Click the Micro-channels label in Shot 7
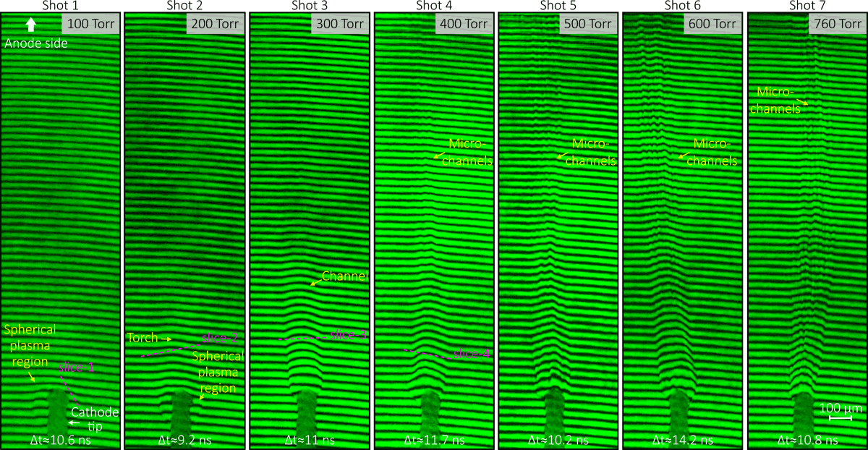 tap(778, 100)
